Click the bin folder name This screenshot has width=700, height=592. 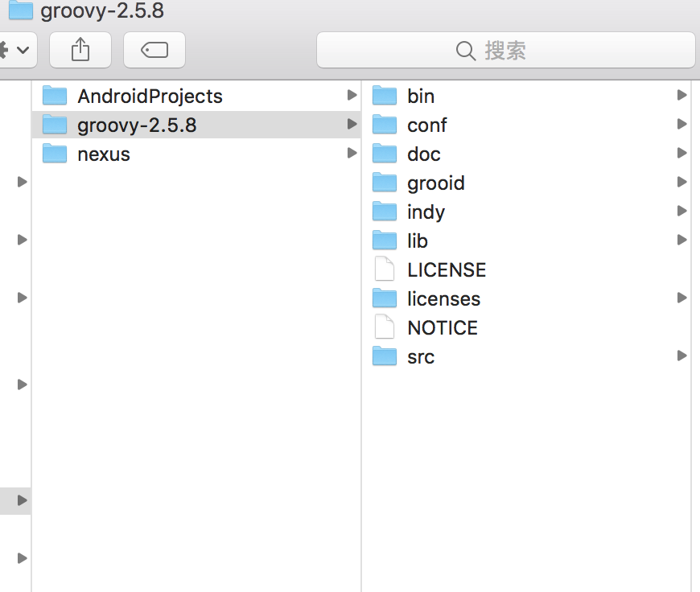click(x=421, y=97)
